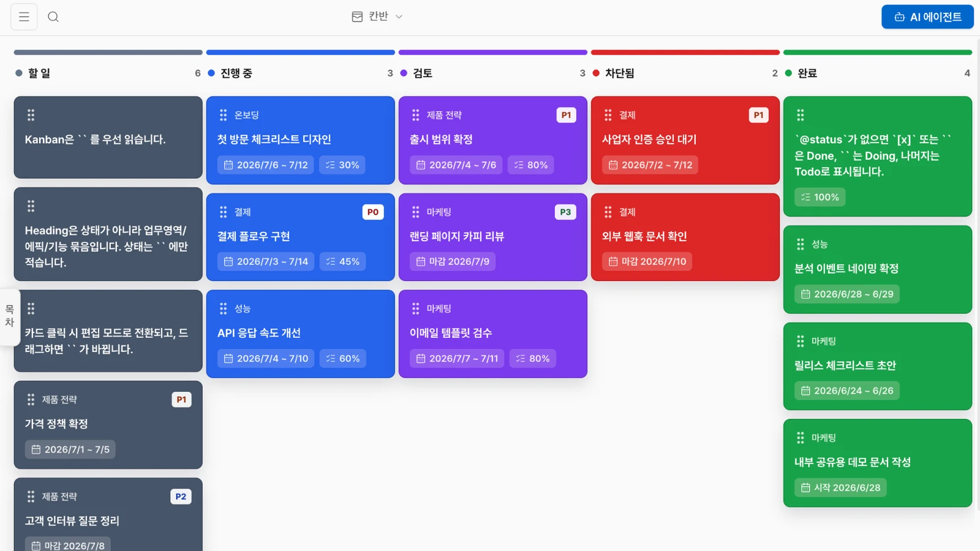Screen dimensions: 980x551
Task: Select the 검토 column header
Action: (492, 73)
